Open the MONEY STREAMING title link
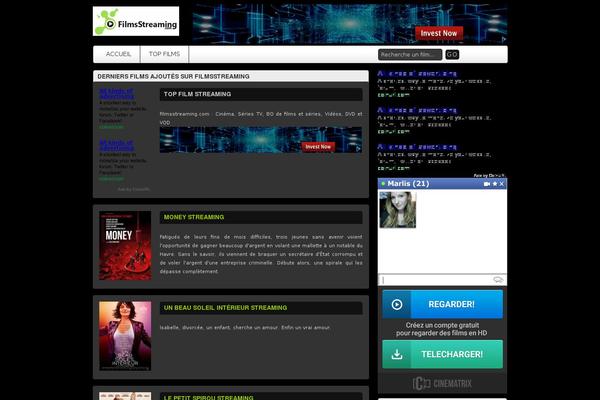This screenshot has width=600, height=400. click(x=194, y=217)
